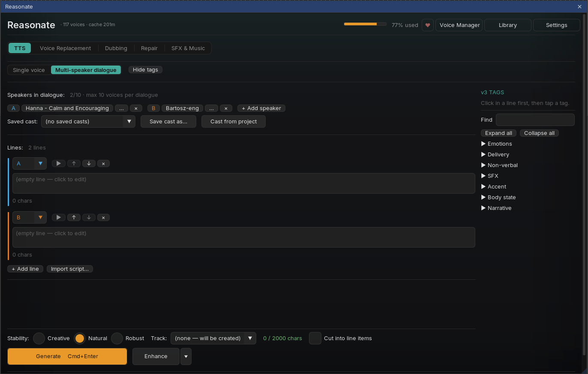Image resolution: width=588 pixels, height=374 pixels.
Task: Move line A down
Action: coord(89,164)
